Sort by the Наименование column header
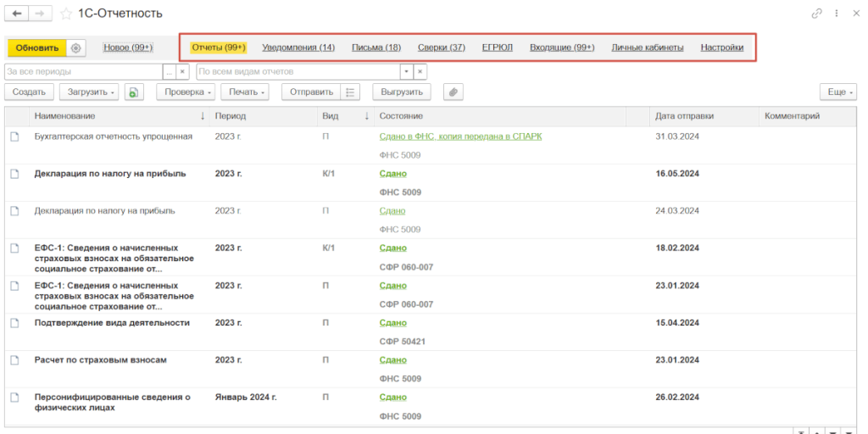868x434 pixels. pos(64,116)
